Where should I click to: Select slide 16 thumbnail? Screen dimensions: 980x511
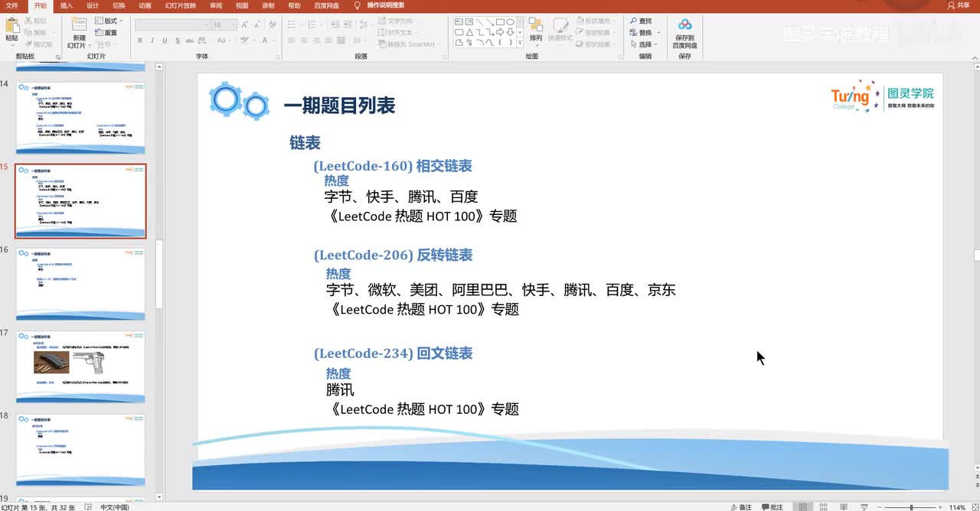tap(80, 283)
